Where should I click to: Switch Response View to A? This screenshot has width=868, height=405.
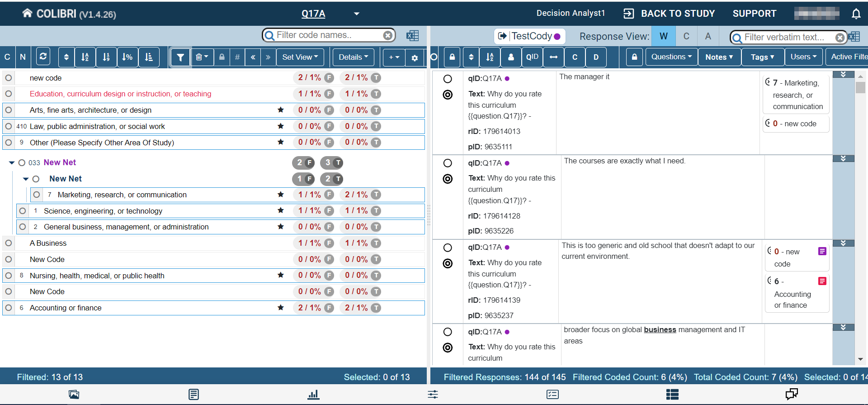pyautogui.click(x=708, y=36)
